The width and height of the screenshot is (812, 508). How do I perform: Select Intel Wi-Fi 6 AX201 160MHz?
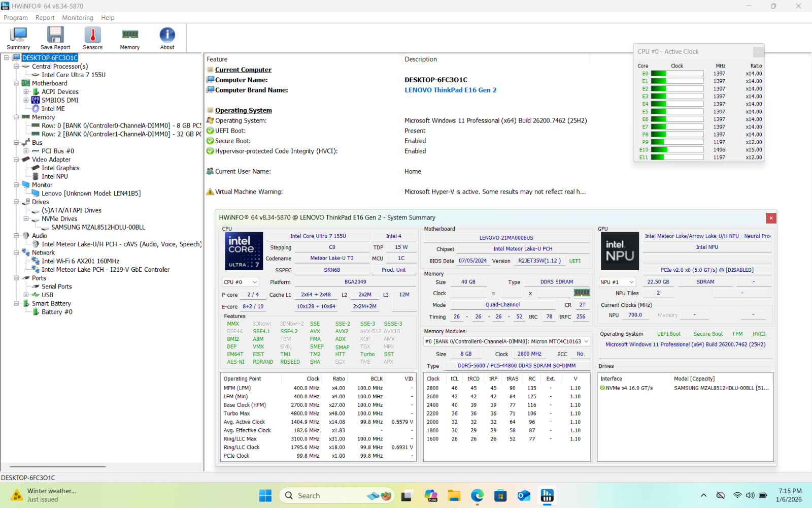80,261
